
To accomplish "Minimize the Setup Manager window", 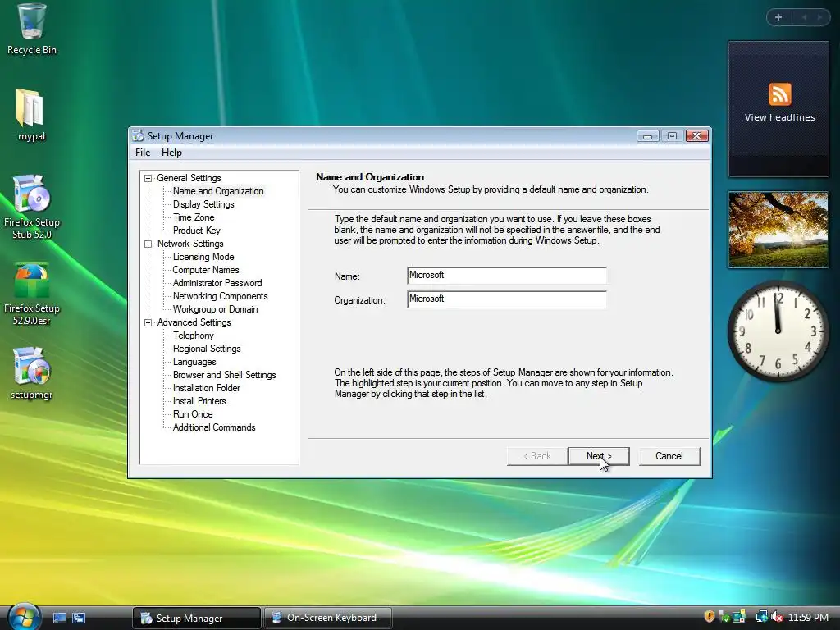I will (x=647, y=136).
